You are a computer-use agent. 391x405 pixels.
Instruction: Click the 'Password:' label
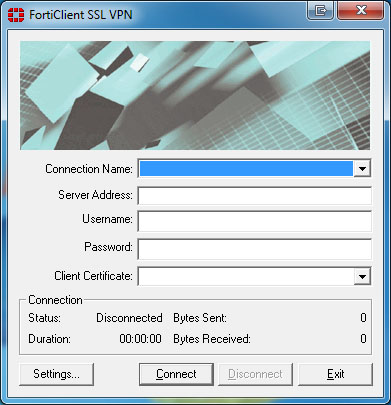[x=108, y=247]
